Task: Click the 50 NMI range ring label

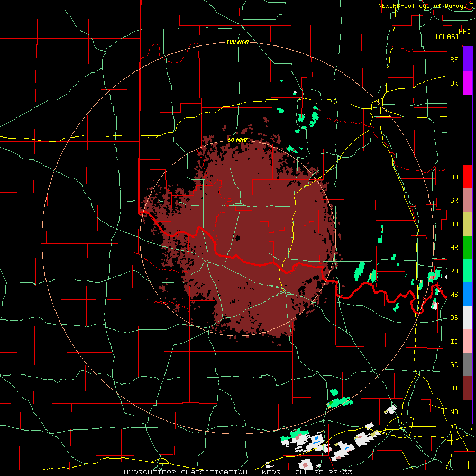Action: (237, 140)
